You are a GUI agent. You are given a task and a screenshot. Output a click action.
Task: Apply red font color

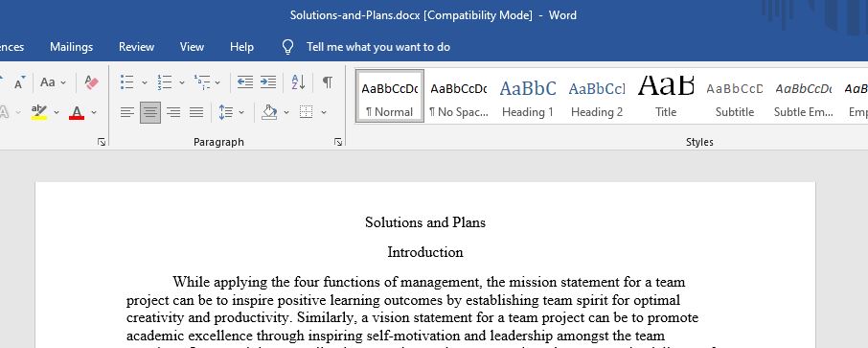[77, 112]
